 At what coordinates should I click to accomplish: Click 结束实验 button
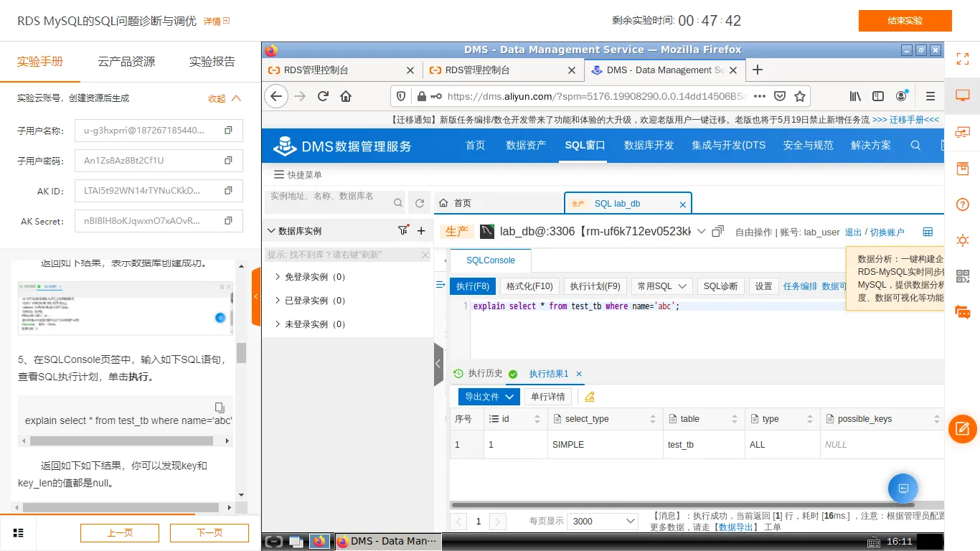[x=905, y=21]
